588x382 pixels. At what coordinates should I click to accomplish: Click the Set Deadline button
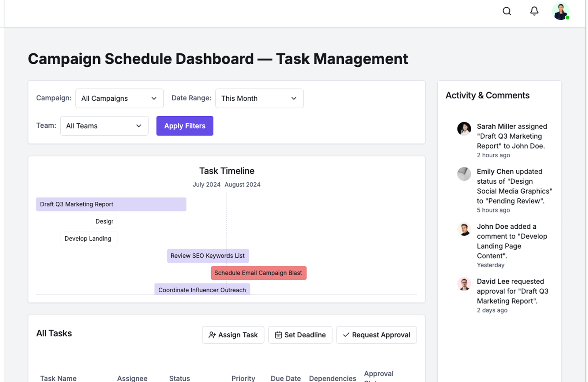coord(300,335)
